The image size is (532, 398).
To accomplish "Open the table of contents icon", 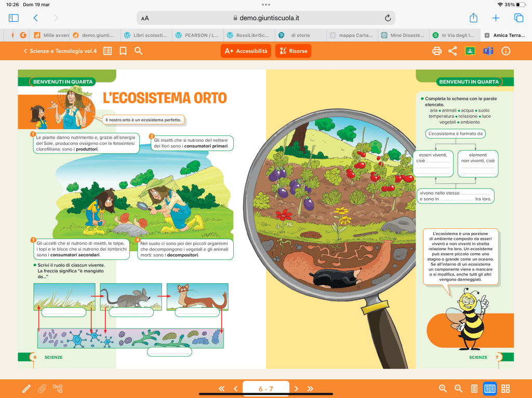I will [x=108, y=51].
